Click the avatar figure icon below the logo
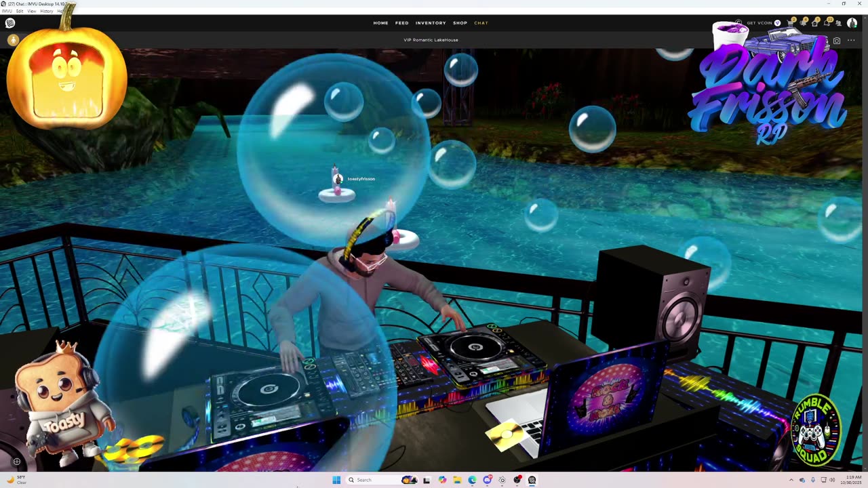Viewport: 868px width, 488px height. click(13, 41)
